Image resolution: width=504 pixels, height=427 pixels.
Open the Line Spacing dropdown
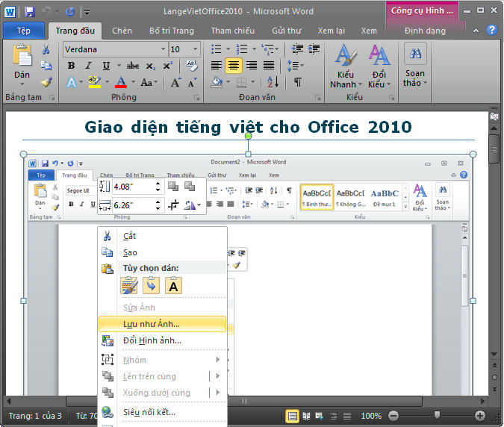[296, 66]
